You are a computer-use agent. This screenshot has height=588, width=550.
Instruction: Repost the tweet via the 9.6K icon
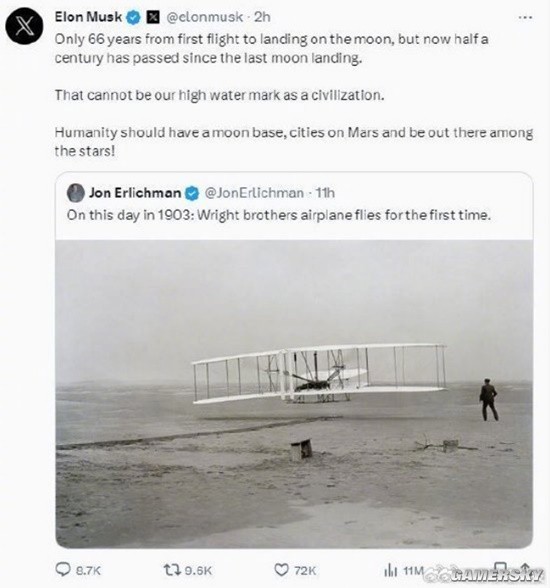click(x=172, y=570)
